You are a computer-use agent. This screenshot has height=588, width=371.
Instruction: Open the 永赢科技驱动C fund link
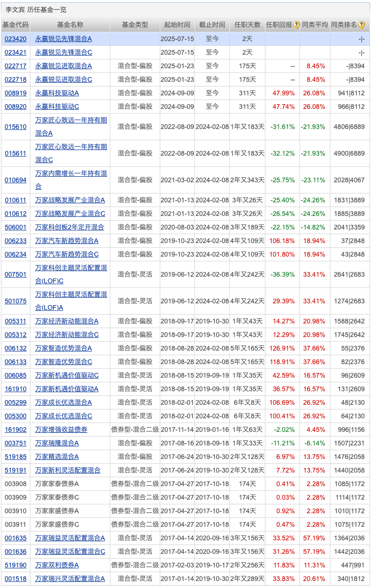point(57,107)
